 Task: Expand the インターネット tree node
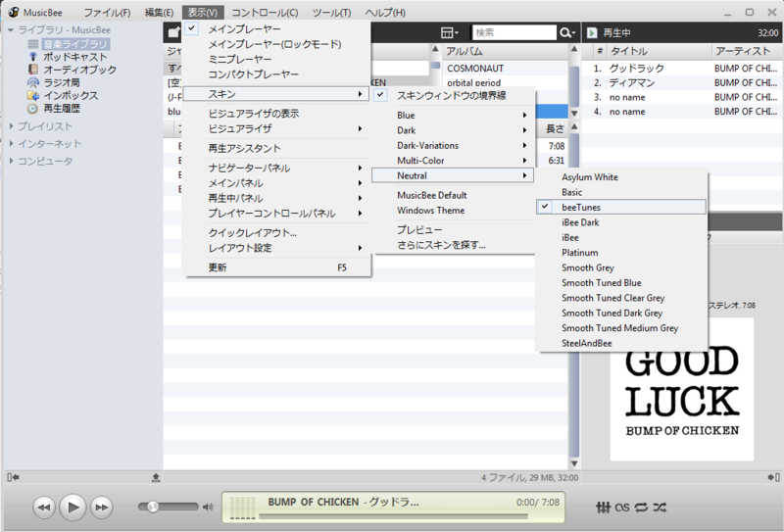pos(11,143)
